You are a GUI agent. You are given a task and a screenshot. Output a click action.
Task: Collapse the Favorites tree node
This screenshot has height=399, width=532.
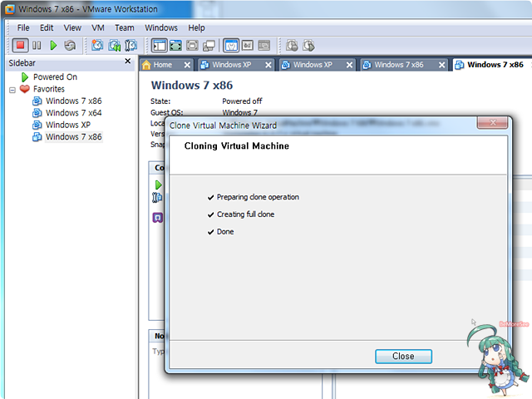click(12, 90)
